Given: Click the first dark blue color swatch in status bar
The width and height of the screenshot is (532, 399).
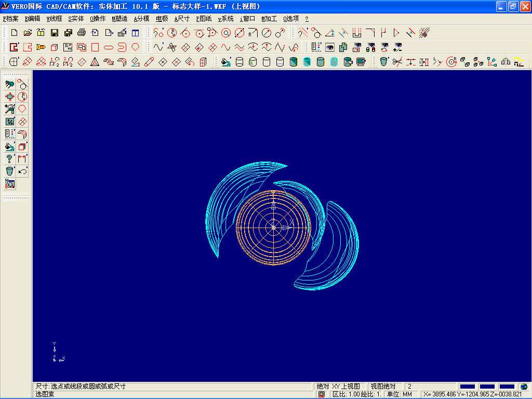Looking at the screenshot, I should pyautogui.click(x=467, y=387).
